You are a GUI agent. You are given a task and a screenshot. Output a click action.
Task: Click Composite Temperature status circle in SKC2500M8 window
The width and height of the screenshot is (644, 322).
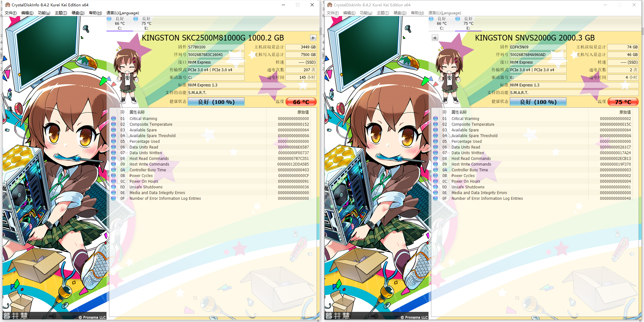pyautogui.click(x=113, y=124)
